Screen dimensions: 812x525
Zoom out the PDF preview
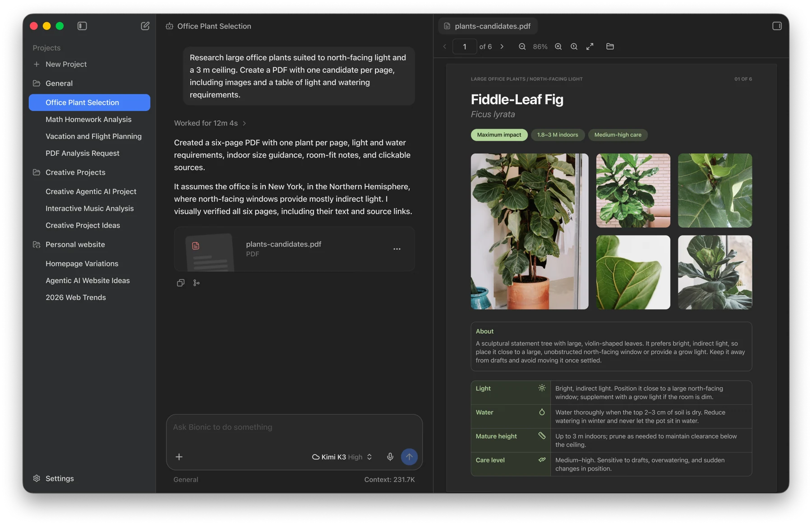coord(522,46)
